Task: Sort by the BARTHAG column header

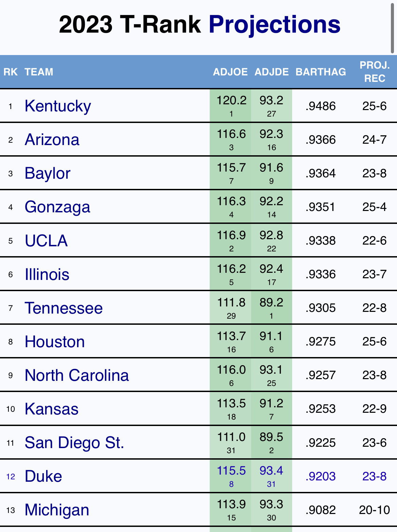Action: (321, 72)
